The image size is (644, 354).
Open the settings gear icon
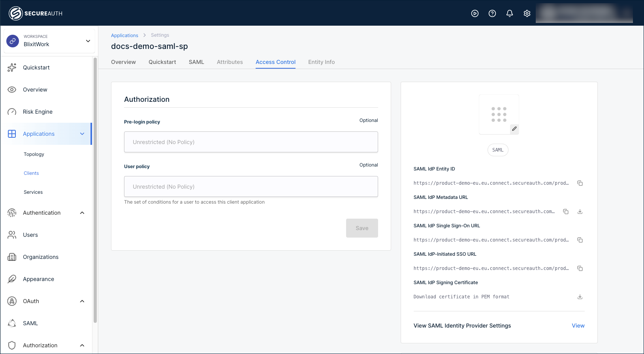(x=527, y=13)
